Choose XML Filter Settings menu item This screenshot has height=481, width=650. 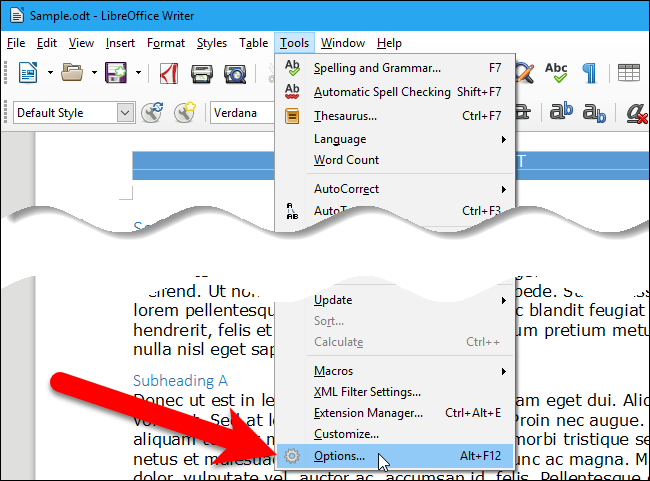pyautogui.click(x=395, y=392)
